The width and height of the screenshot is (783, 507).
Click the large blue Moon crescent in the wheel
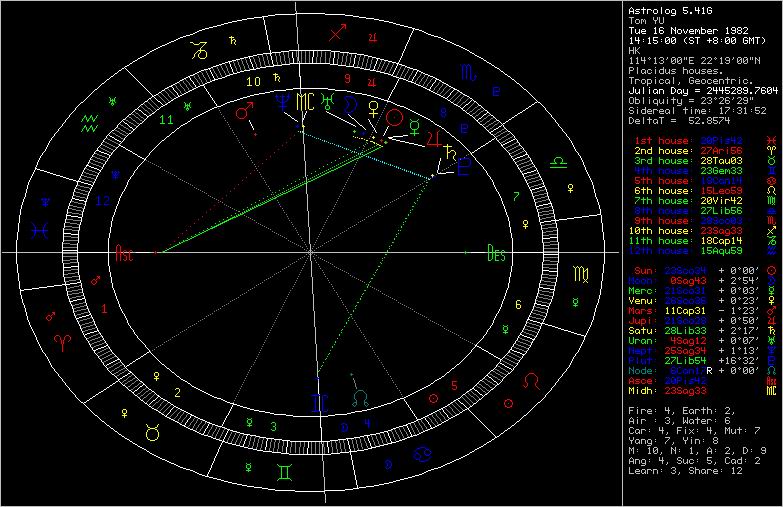351,105
